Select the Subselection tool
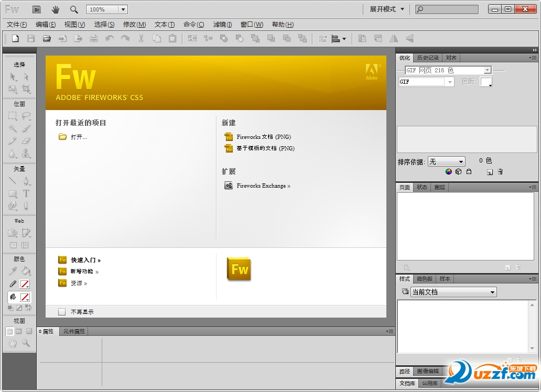 (26, 77)
